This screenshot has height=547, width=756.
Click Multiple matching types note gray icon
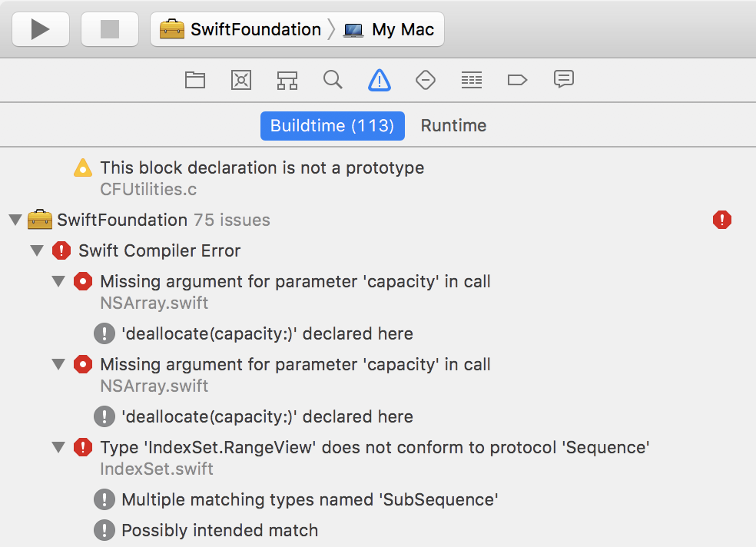click(104, 499)
